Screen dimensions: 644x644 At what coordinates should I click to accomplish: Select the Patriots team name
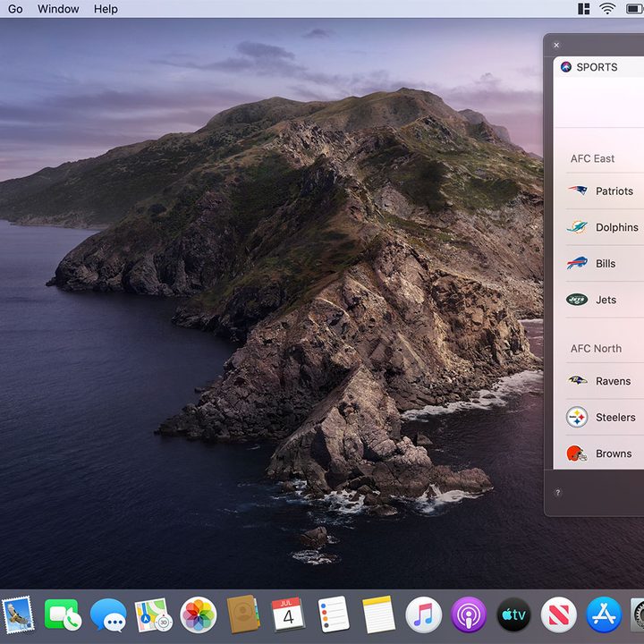coord(614,191)
